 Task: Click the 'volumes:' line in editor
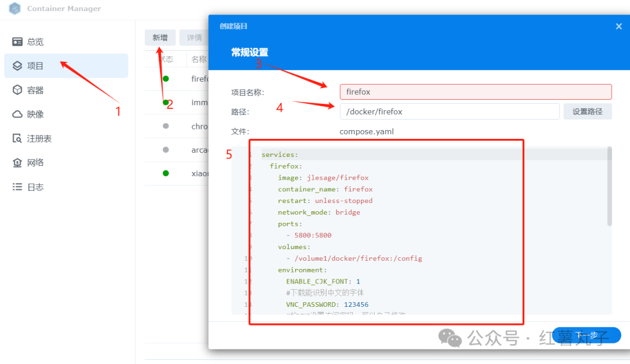pos(293,247)
